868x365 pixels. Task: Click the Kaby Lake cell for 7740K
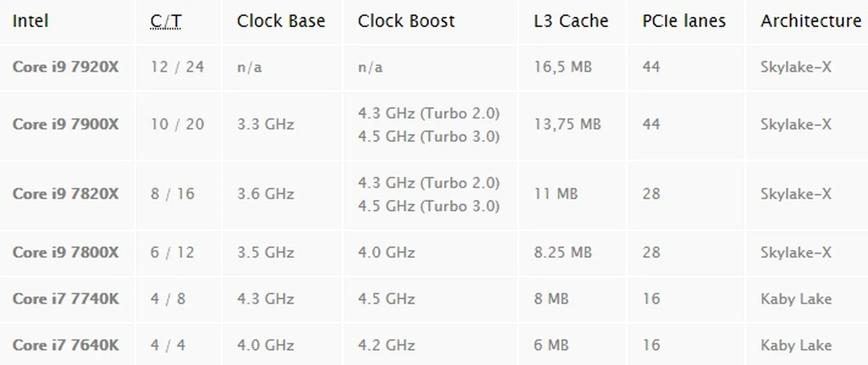click(796, 299)
